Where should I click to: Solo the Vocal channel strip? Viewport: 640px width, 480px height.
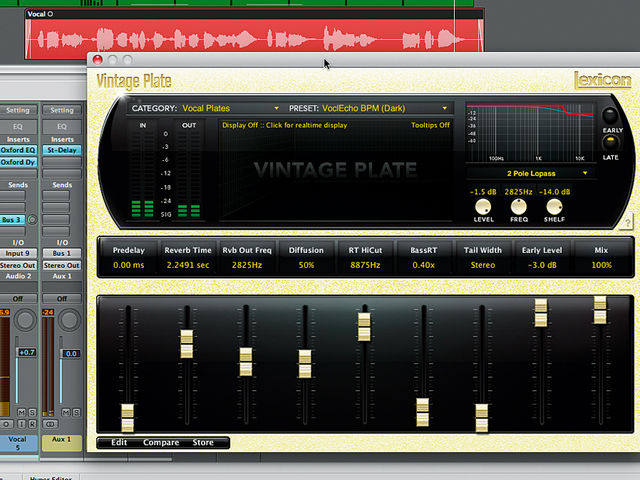(32, 412)
